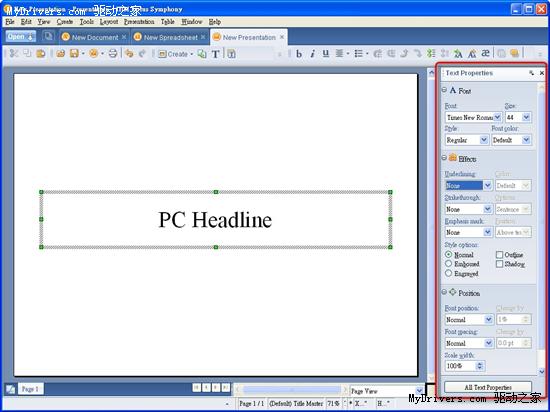
Task: Click the bold formatting icon
Action: (x=299, y=54)
